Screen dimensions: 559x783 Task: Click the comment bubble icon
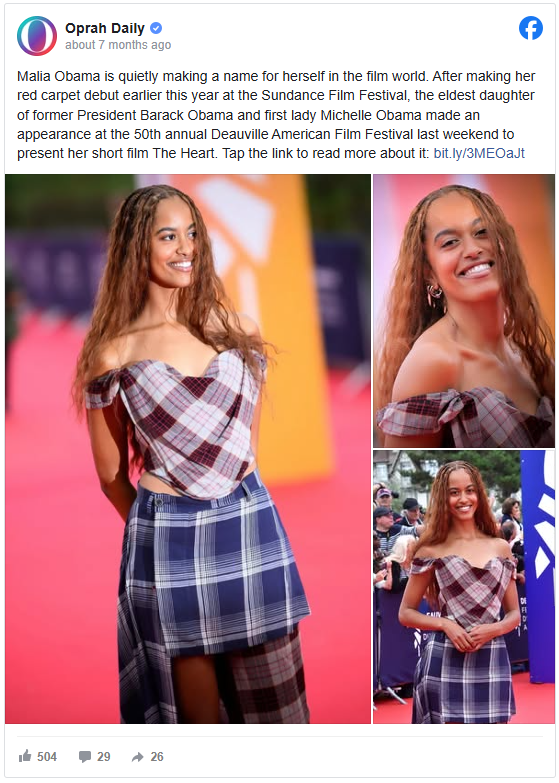tap(85, 757)
